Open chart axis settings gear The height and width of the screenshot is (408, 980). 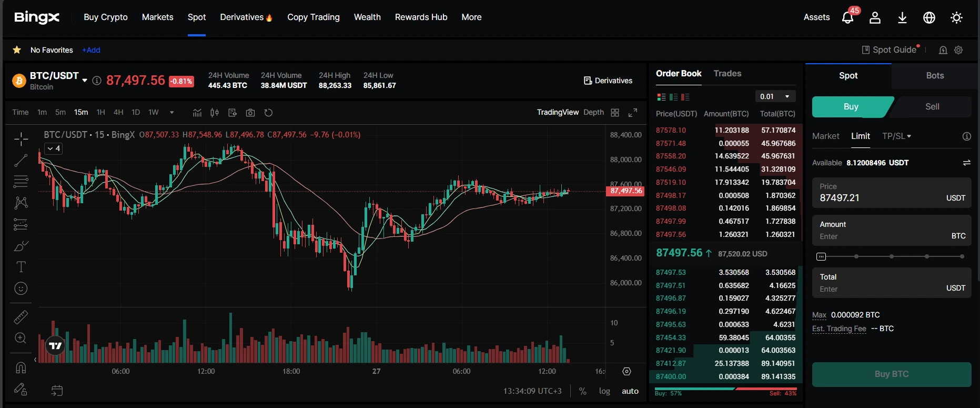click(x=627, y=372)
